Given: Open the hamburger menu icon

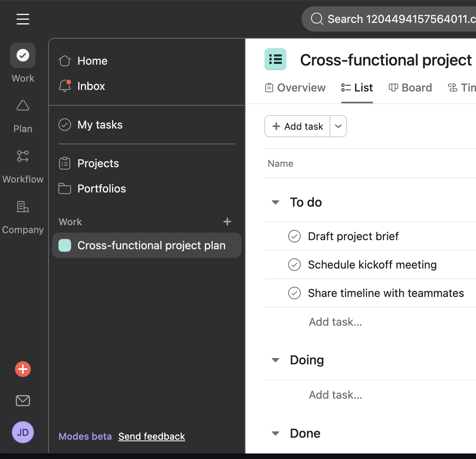Looking at the screenshot, I should [23, 19].
